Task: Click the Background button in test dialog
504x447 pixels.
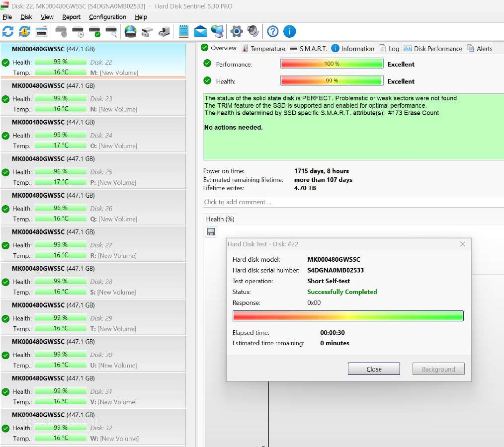Action: [x=438, y=369]
